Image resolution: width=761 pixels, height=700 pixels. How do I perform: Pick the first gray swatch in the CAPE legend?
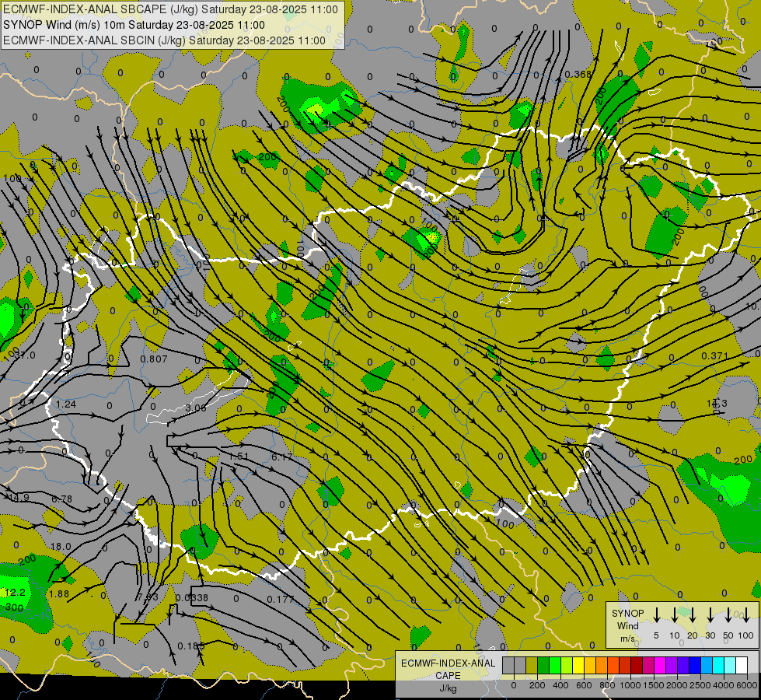508,665
